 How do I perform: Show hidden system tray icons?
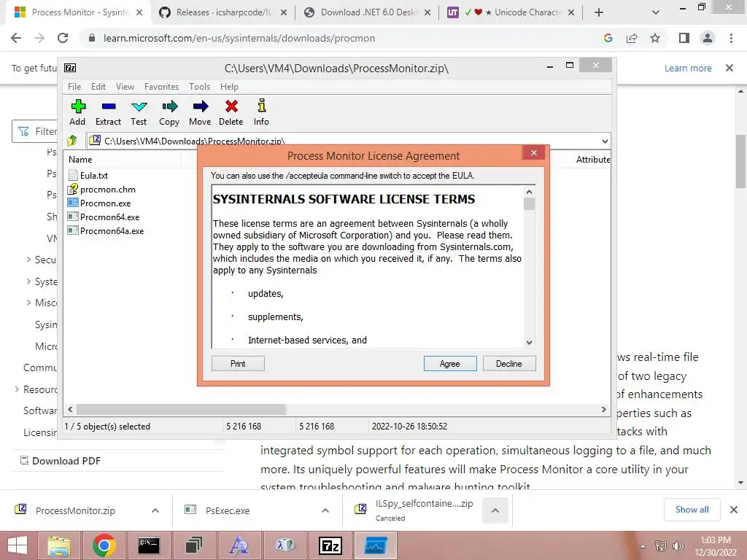[x=643, y=546]
